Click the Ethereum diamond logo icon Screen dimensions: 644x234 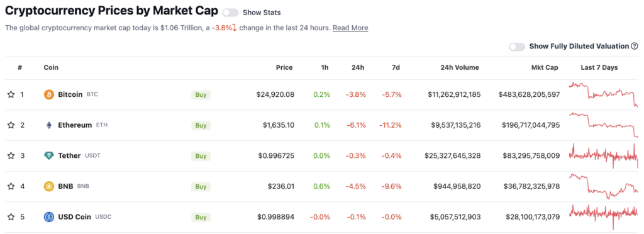click(49, 125)
